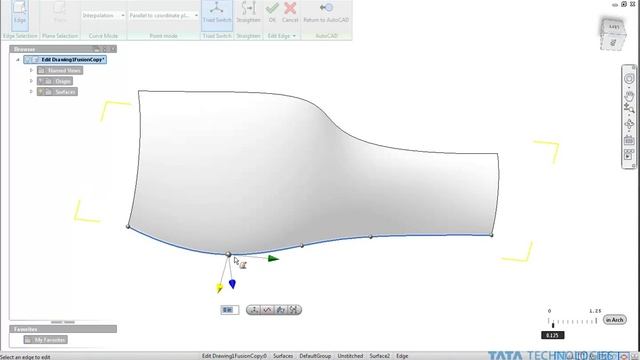Click Unstitched in the status bar
Image resolution: width=640 pixels, height=360 pixels.
point(350,356)
